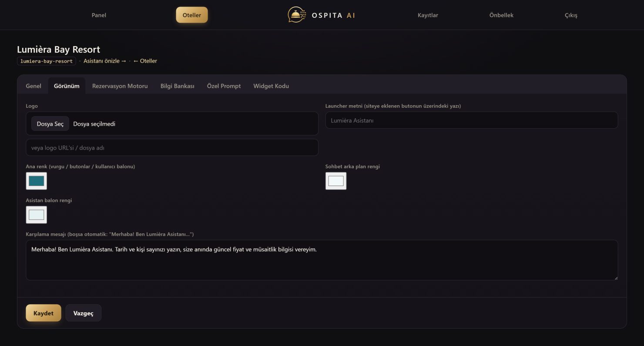
Task: Save changes with the Kaydet button
Action: (44, 313)
